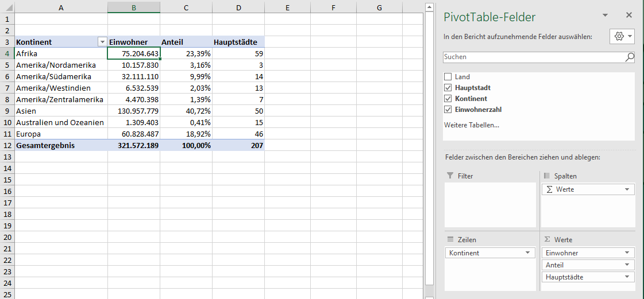Viewport: 644px width, 299px height.
Task: Open the Einwohner value field dropdown
Action: pyautogui.click(x=627, y=253)
